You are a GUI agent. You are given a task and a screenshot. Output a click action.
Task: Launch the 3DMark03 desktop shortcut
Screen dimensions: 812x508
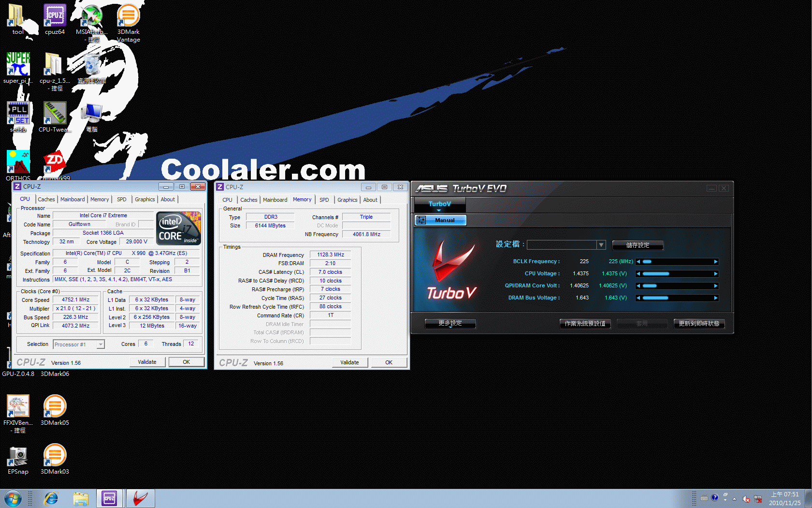coord(55,459)
